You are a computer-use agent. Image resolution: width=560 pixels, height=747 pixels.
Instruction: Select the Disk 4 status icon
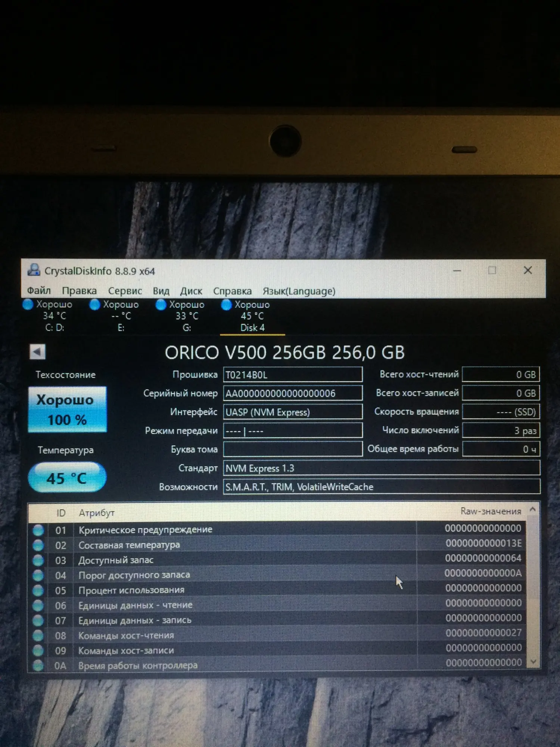click(x=226, y=305)
